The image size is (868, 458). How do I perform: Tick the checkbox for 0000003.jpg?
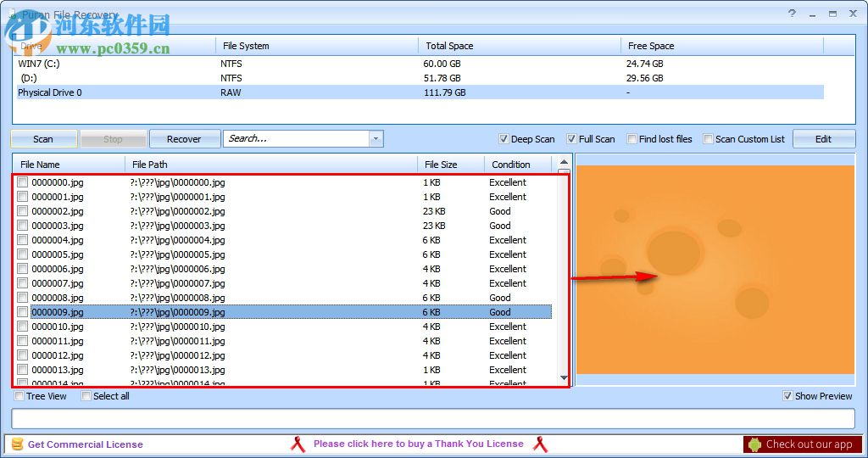click(x=22, y=226)
